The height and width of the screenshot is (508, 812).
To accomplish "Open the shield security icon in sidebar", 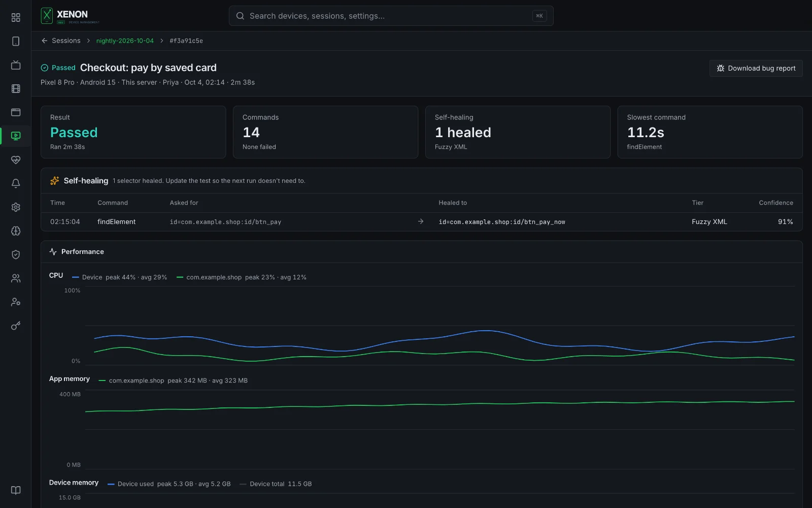I will [16, 255].
